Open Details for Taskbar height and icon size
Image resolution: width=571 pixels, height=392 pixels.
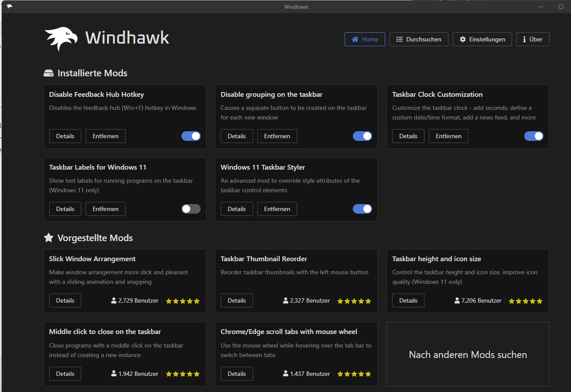(x=408, y=300)
